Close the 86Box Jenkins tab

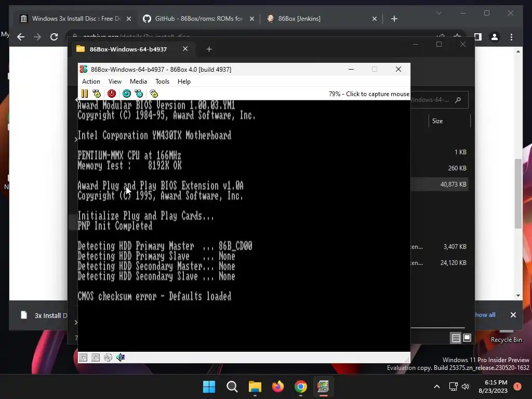[x=375, y=19]
